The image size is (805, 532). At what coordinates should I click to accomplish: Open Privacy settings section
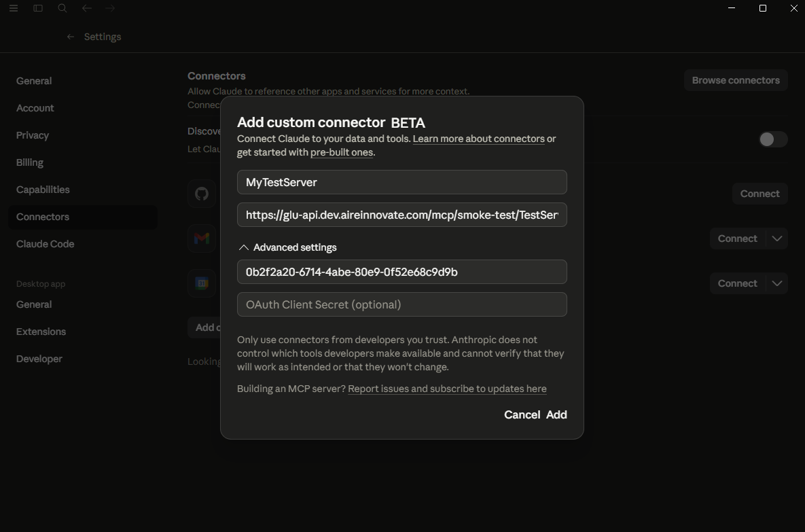pyautogui.click(x=33, y=135)
